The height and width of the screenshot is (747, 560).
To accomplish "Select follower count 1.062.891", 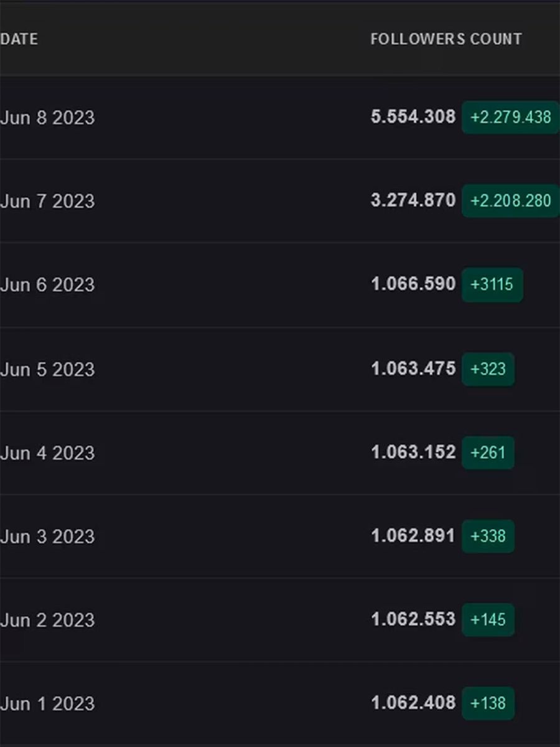I will pyautogui.click(x=413, y=535).
